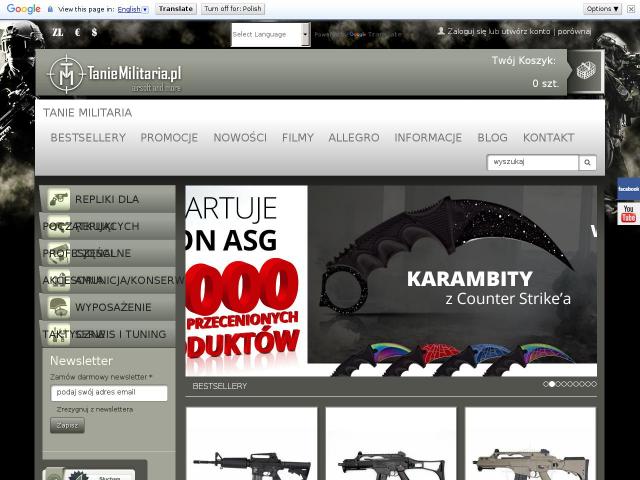
Task: Open the Facebook side tab
Action: tap(628, 189)
